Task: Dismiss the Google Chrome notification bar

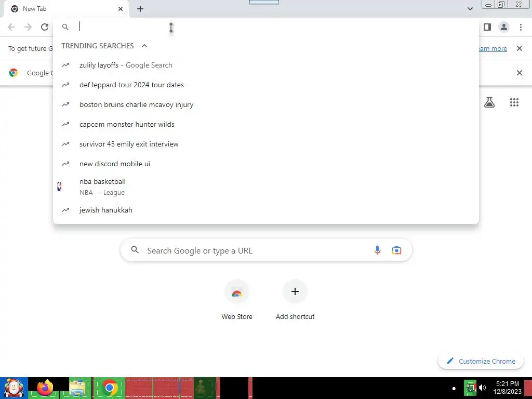Action: [520, 73]
